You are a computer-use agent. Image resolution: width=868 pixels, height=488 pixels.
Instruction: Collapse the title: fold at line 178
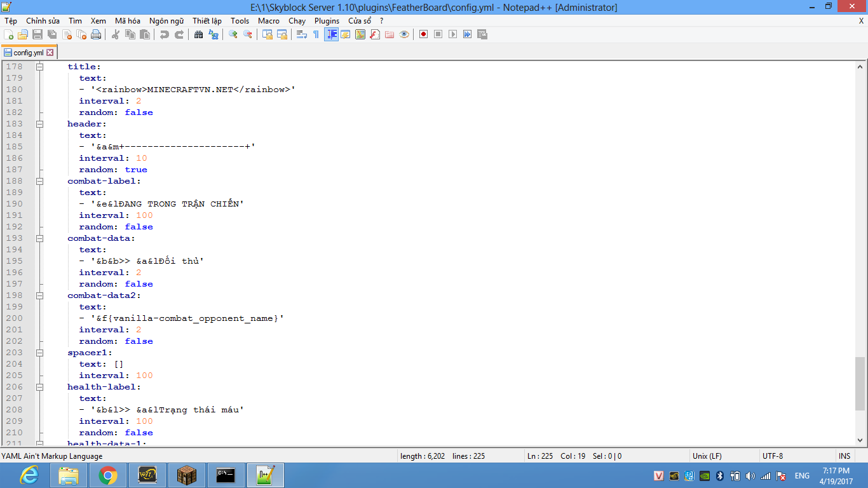[x=39, y=67]
